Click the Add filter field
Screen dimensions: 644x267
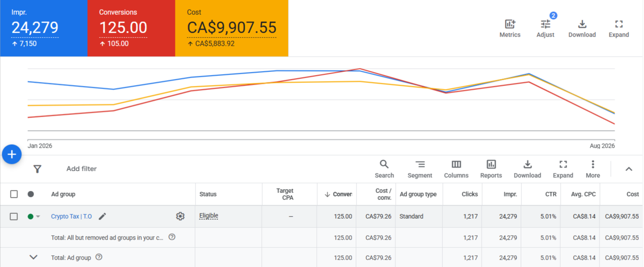[x=82, y=169]
